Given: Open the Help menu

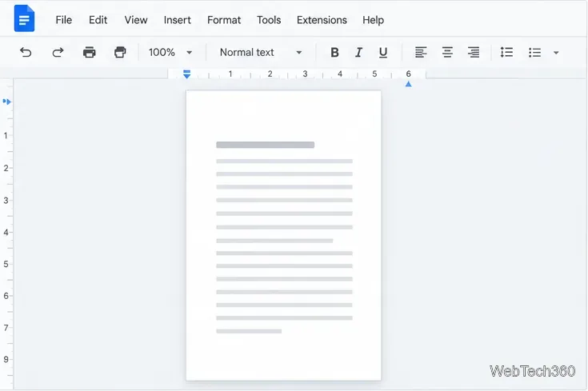Looking at the screenshot, I should 373,20.
